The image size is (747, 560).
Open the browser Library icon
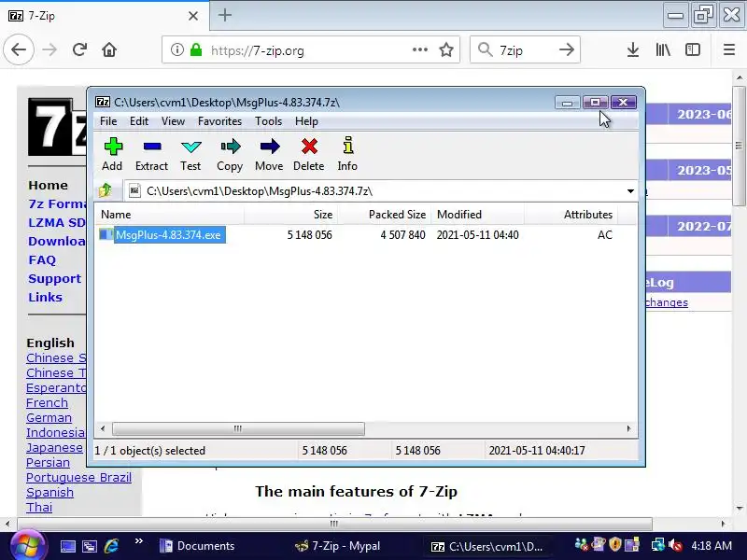[663, 49]
